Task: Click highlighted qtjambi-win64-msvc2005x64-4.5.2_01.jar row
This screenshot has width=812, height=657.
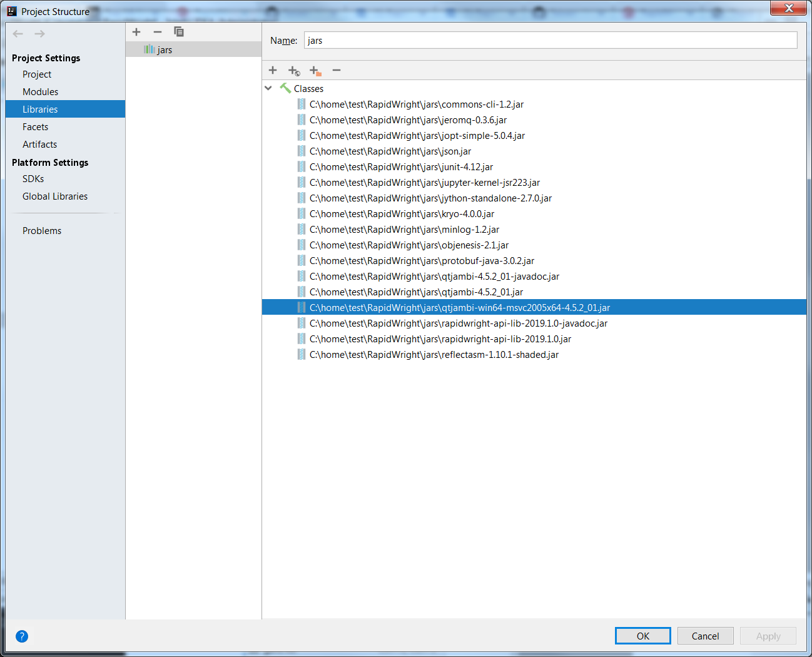Action: click(534, 307)
